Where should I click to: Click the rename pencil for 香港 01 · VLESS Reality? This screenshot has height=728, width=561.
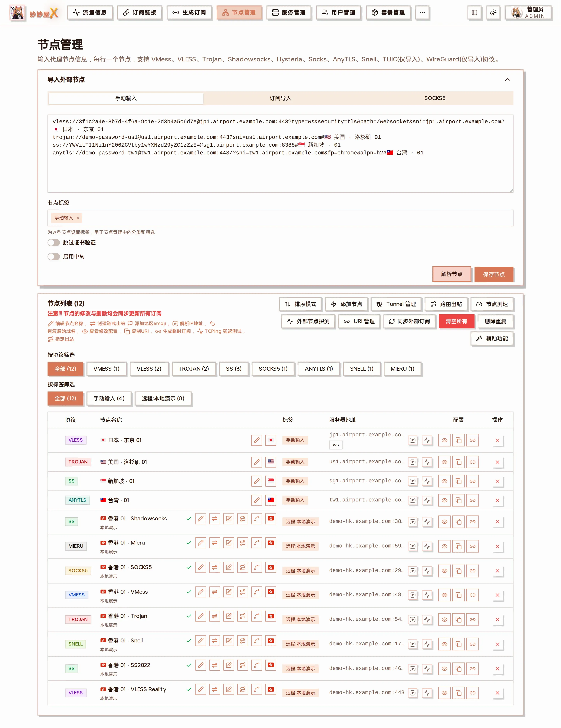[x=200, y=689]
